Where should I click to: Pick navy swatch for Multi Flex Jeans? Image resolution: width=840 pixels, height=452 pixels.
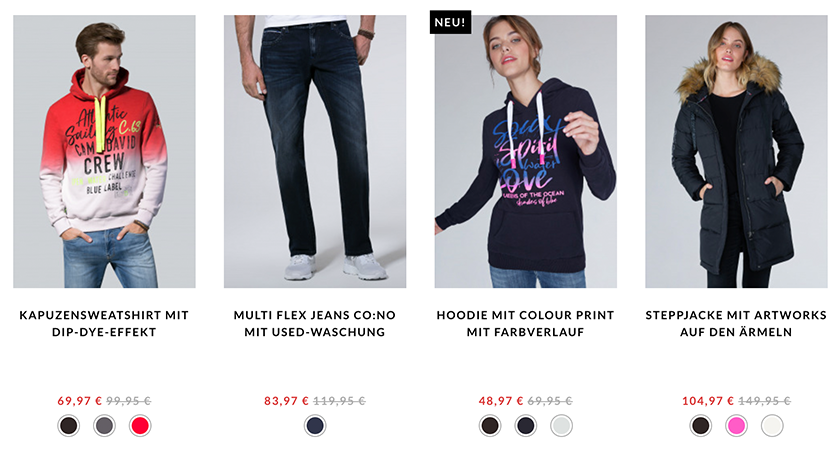pos(315,426)
